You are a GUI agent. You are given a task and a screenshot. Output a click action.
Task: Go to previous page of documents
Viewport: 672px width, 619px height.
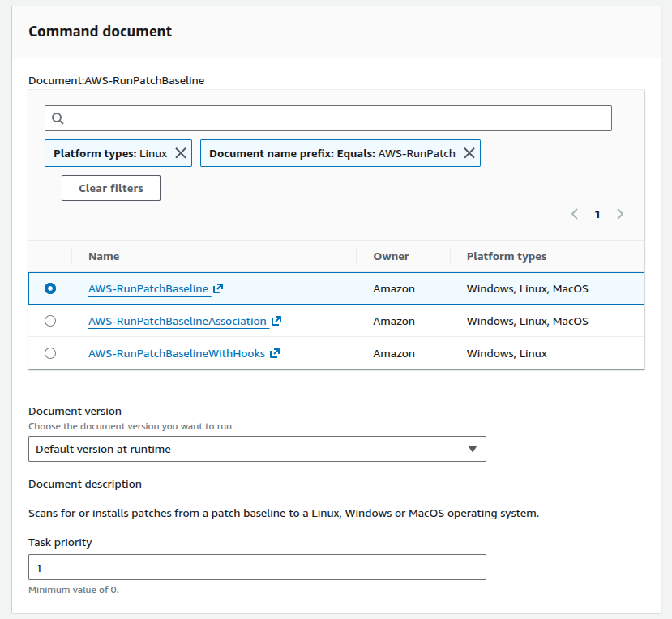point(575,214)
